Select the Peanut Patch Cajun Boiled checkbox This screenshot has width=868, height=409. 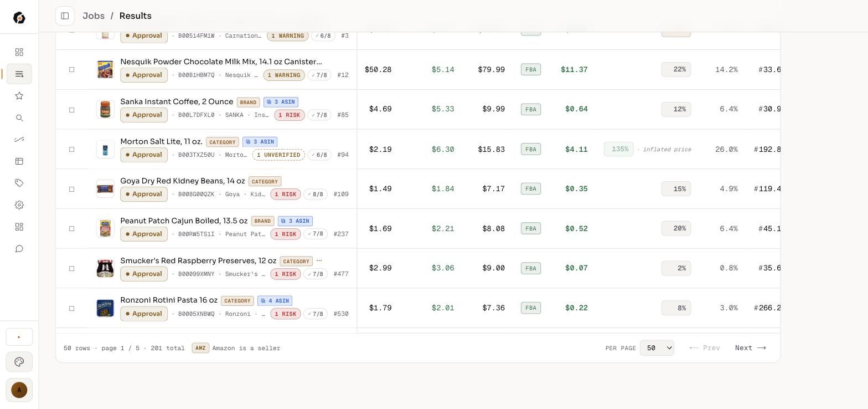[x=71, y=229]
